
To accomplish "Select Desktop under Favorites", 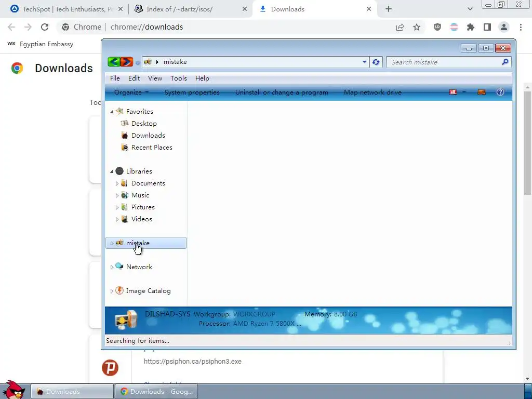I will pos(144,124).
